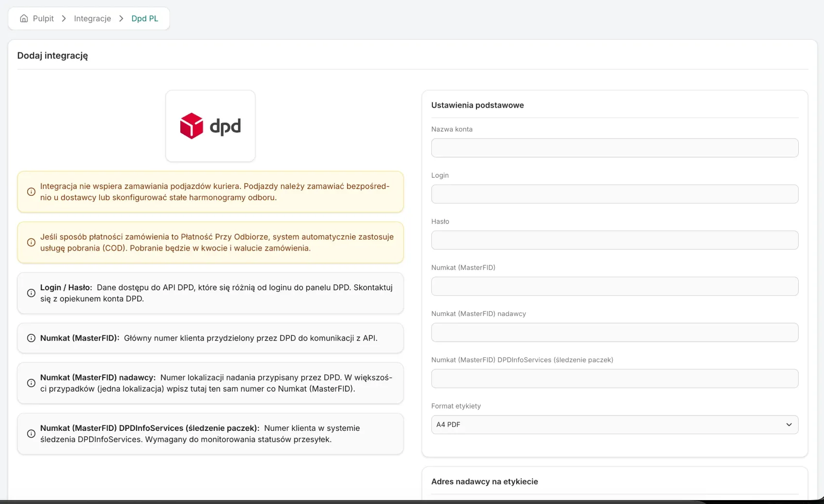
Task: Click info icon next to Login / Hasło
Action: pyautogui.click(x=31, y=293)
